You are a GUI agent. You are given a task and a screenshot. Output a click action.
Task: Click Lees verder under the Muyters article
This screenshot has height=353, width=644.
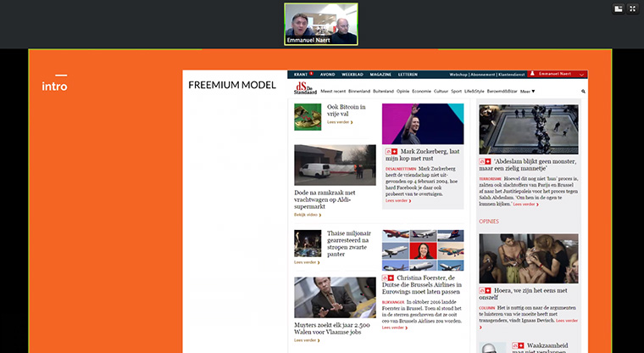pos(307,340)
